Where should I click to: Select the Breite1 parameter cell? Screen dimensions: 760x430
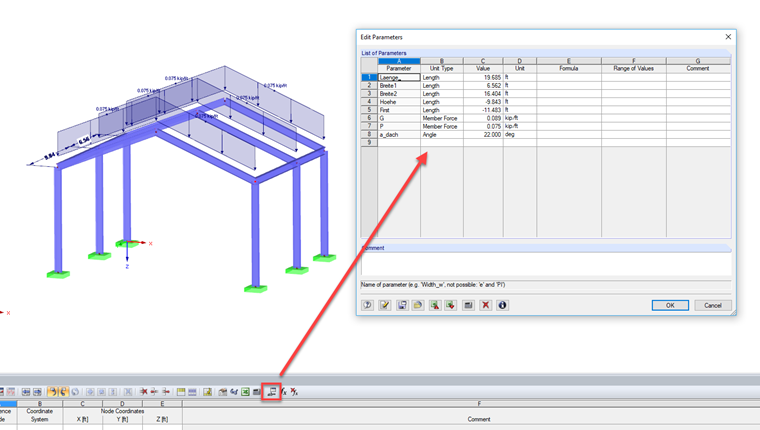[399, 85]
